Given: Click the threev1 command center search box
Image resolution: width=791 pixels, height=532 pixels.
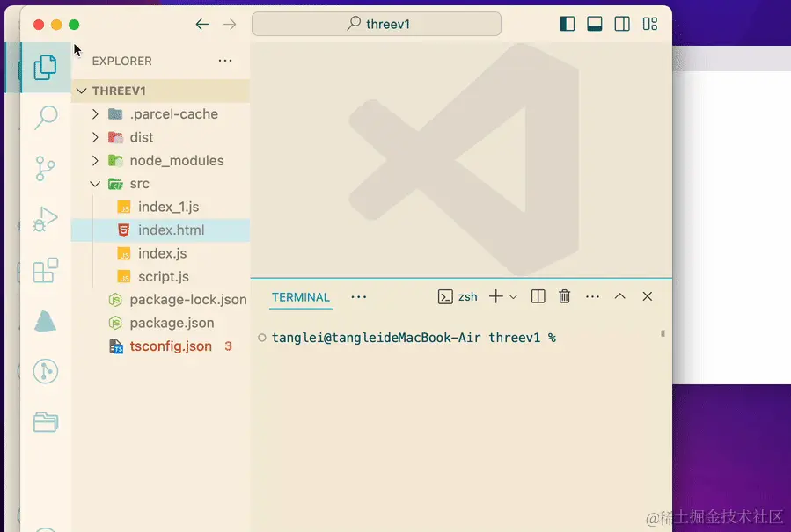Looking at the screenshot, I should tap(377, 24).
